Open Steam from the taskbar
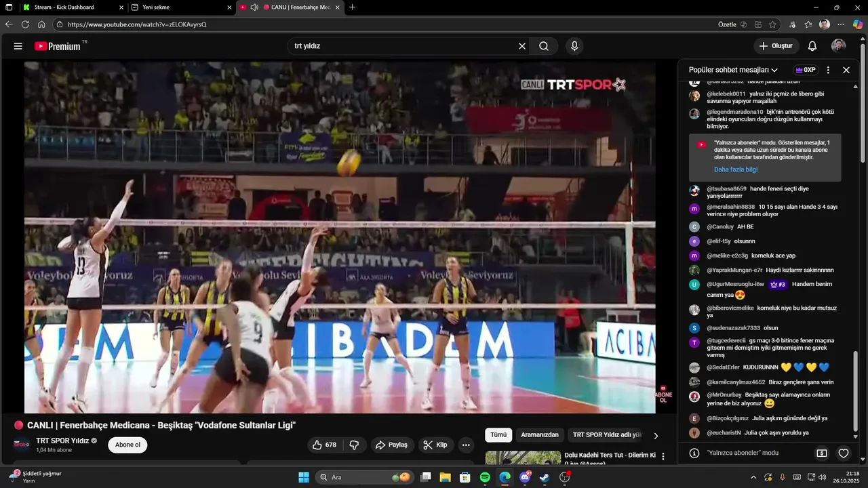The width and height of the screenshot is (868, 488). [545, 477]
